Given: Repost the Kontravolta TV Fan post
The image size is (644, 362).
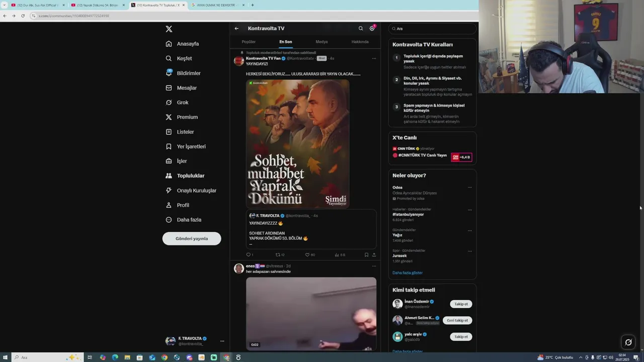Looking at the screenshot, I should (280, 255).
